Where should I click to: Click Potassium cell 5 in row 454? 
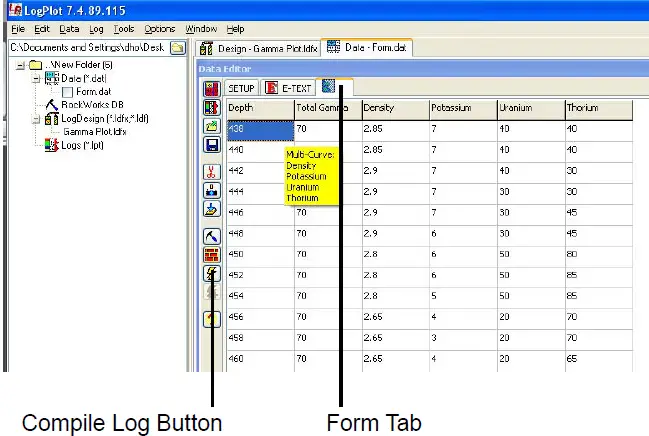(464, 298)
